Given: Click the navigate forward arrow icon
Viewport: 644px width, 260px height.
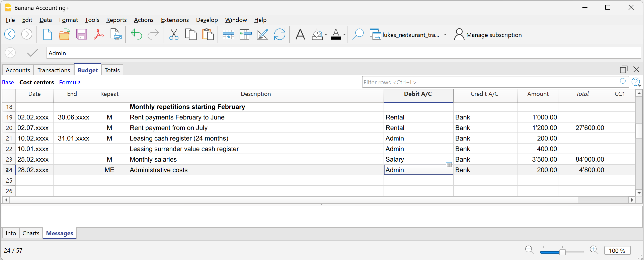Looking at the screenshot, I should click(x=27, y=34).
